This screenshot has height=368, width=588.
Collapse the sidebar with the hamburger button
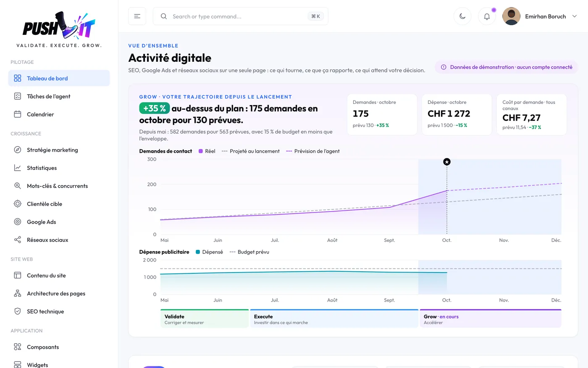coord(137,16)
